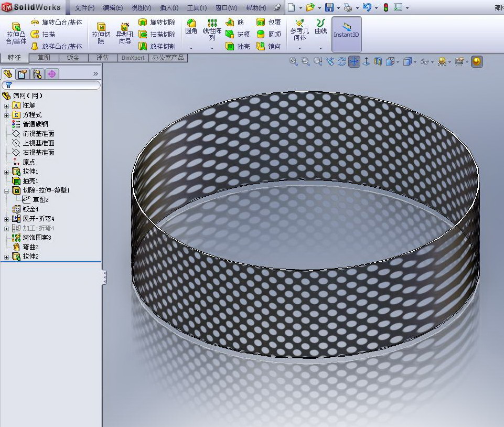Open the 圆角 fillet dropdown arrow
Screen dimensions: 504x427
click(x=191, y=48)
